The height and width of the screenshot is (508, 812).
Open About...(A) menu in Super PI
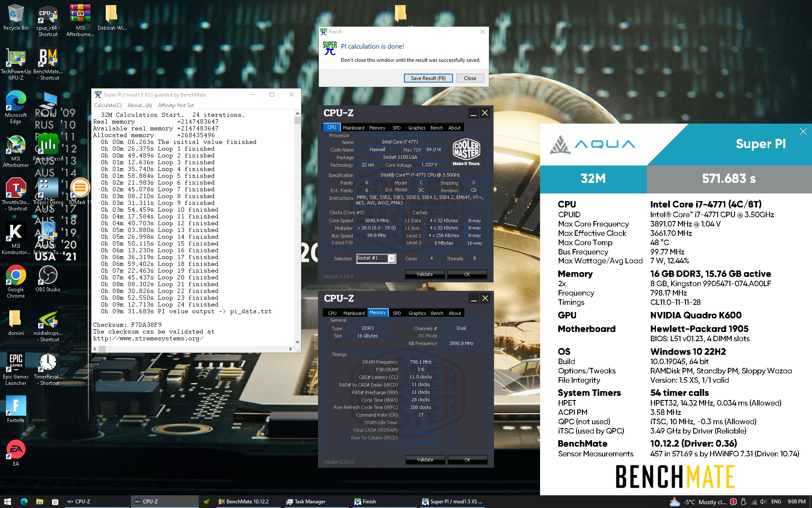(x=140, y=105)
